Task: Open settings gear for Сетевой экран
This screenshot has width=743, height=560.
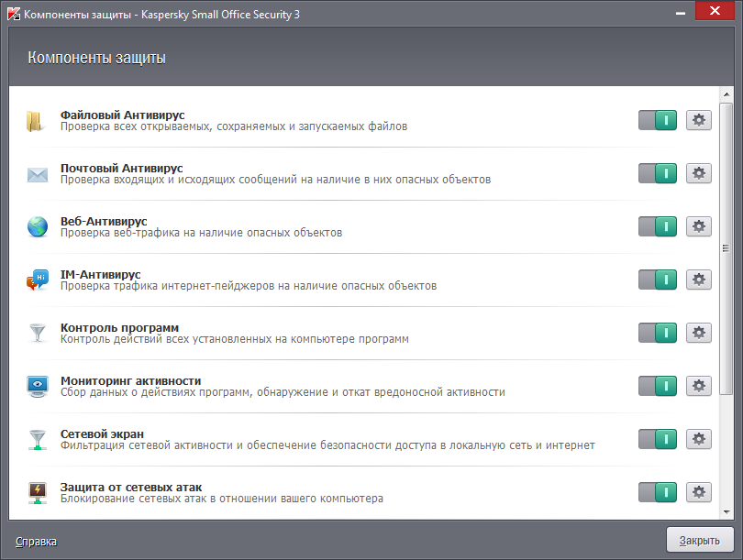Action: 698,439
